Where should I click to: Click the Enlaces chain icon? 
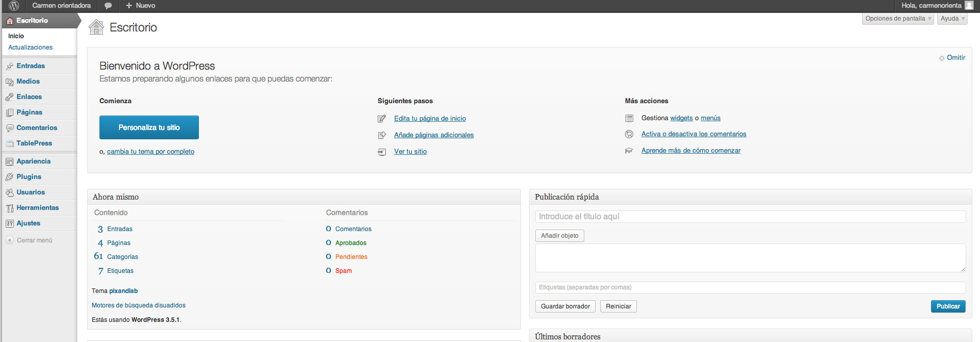[10, 97]
